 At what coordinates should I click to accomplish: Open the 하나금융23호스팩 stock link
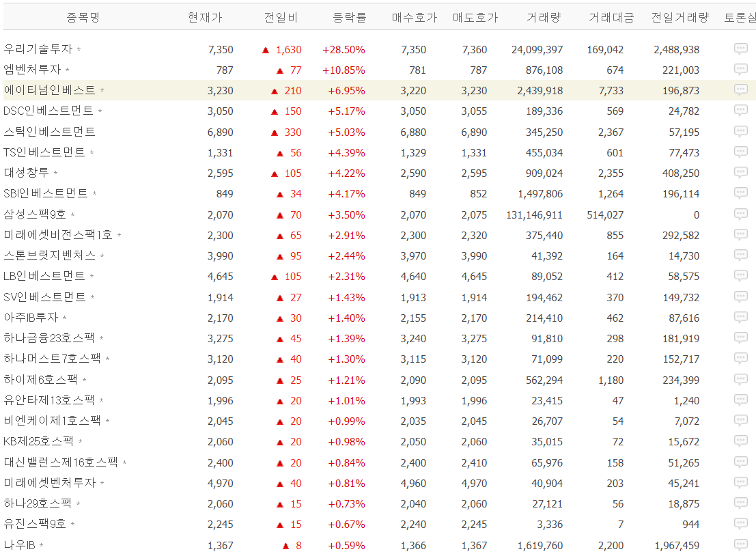coord(49,338)
